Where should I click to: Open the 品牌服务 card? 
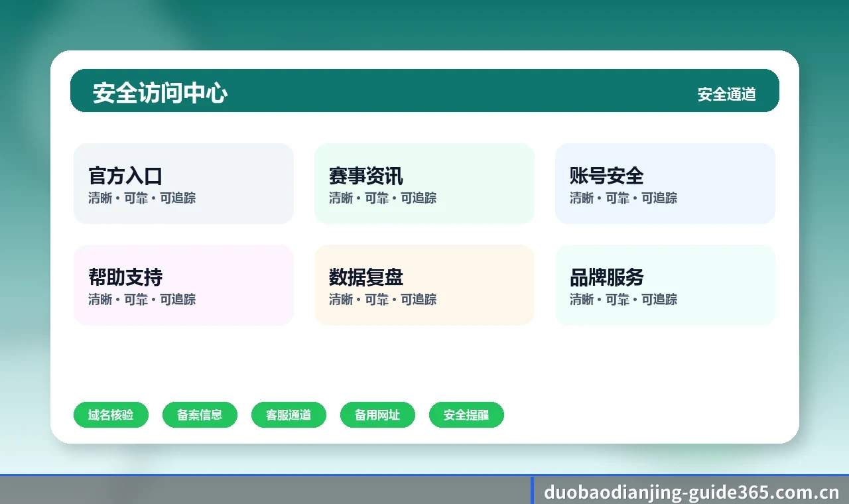point(665,285)
